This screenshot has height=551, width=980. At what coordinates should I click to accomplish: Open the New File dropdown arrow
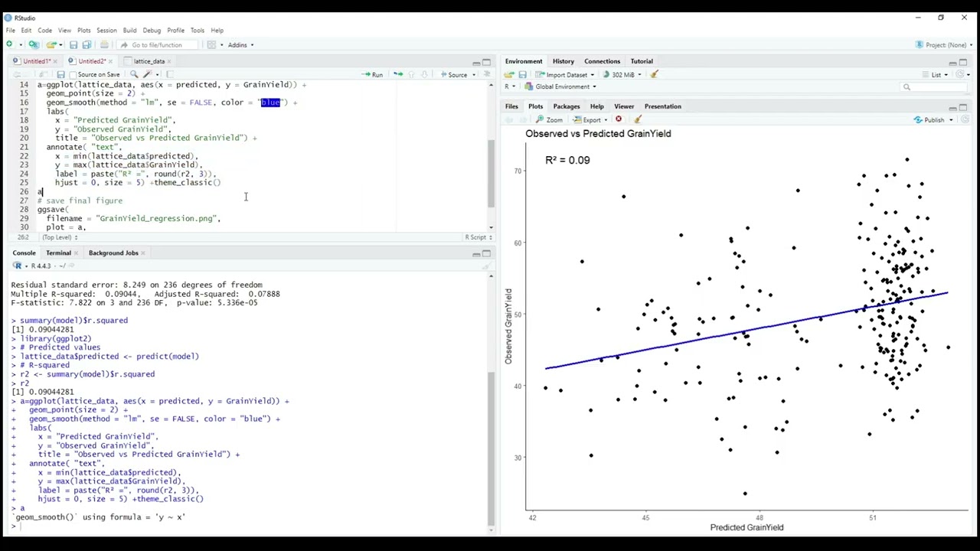19,44
